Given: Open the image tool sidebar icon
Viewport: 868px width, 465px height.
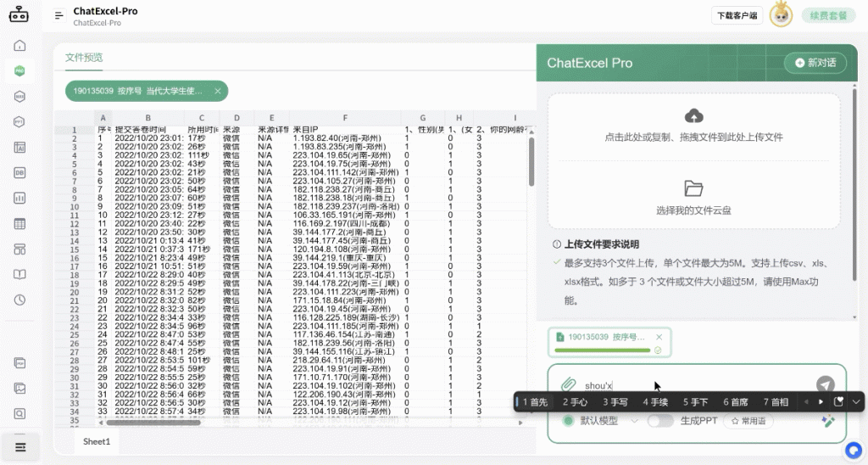Looking at the screenshot, I should 19,389.
